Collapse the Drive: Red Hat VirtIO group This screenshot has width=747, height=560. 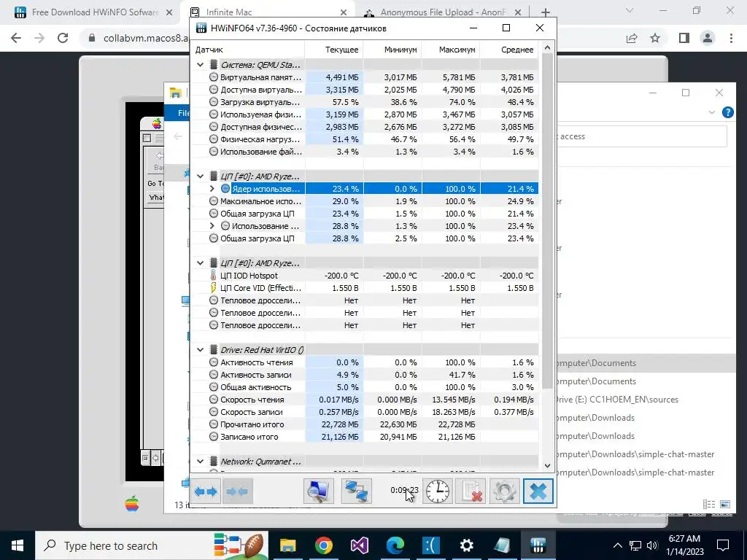coord(201,349)
